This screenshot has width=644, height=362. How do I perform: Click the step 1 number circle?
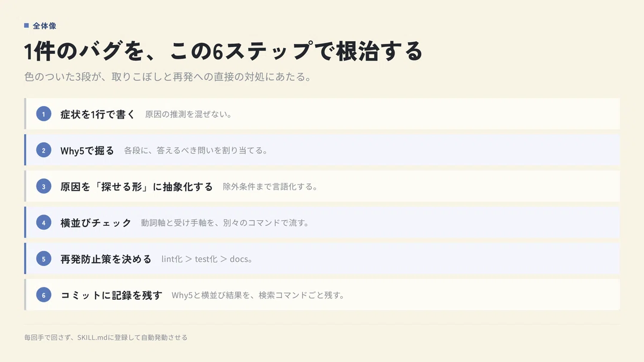click(43, 114)
